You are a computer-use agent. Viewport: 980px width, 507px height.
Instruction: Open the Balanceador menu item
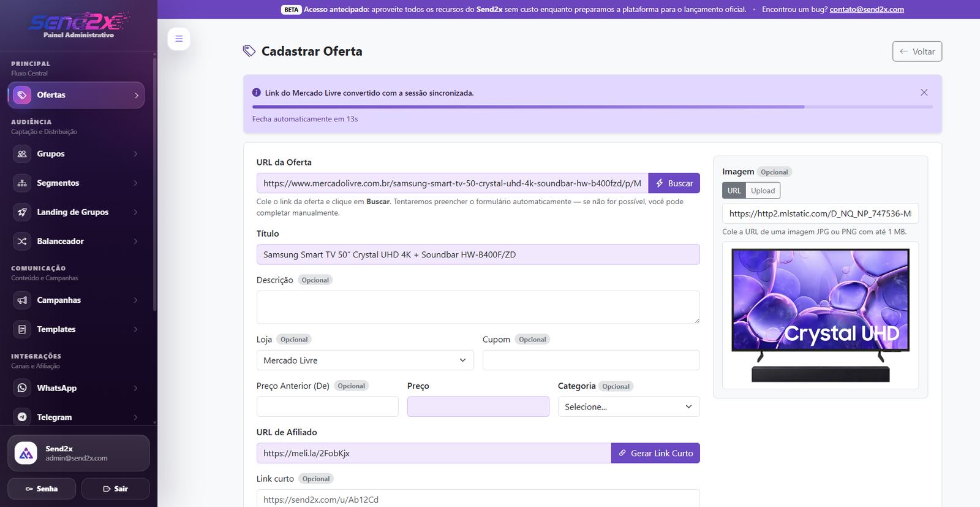click(x=76, y=241)
